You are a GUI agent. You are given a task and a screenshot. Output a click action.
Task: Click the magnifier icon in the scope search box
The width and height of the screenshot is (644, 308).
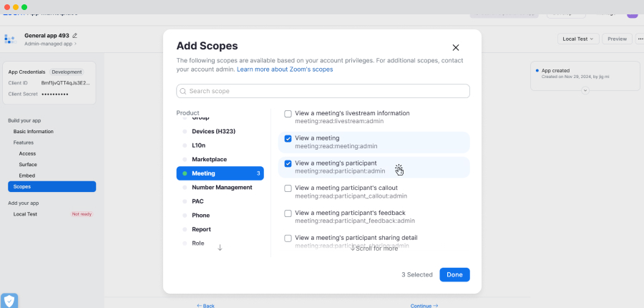click(183, 91)
